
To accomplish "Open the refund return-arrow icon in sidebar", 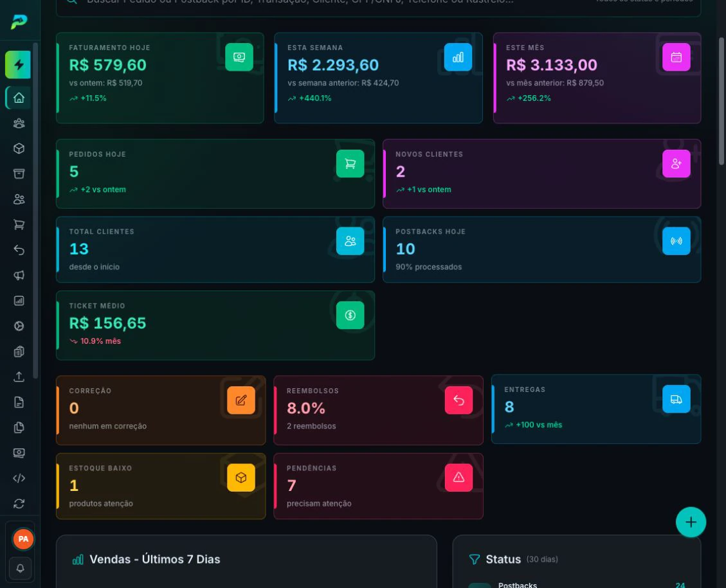I will pyautogui.click(x=19, y=250).
